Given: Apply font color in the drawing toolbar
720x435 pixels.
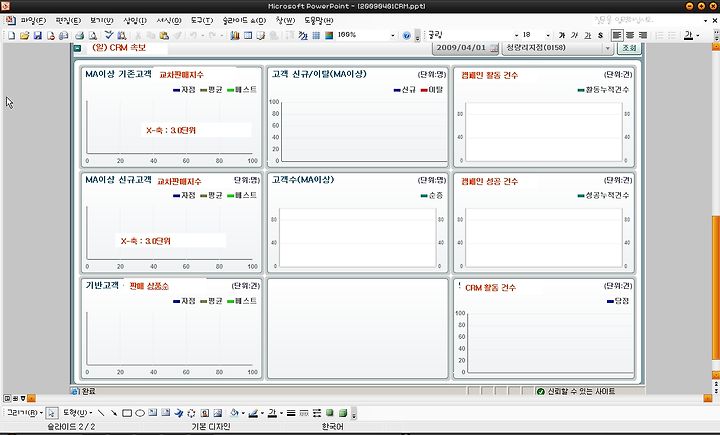Looking at the screenshot, I should coord(272,413).
